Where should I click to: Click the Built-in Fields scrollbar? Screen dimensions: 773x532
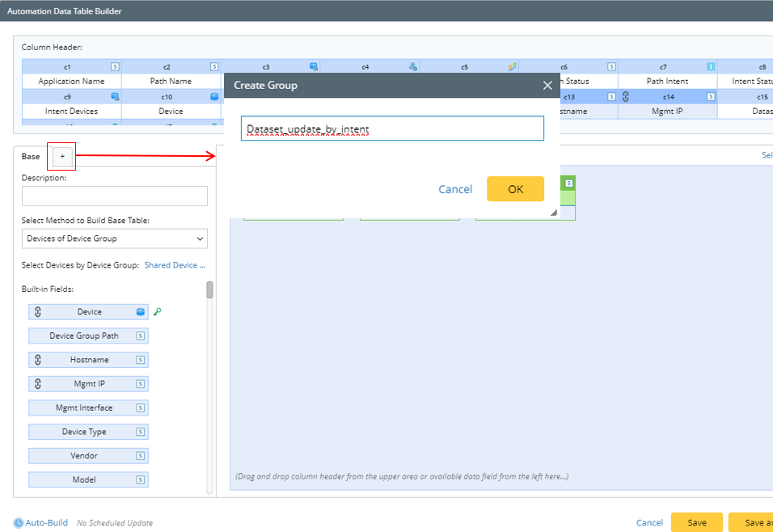[x=209, y=290]
